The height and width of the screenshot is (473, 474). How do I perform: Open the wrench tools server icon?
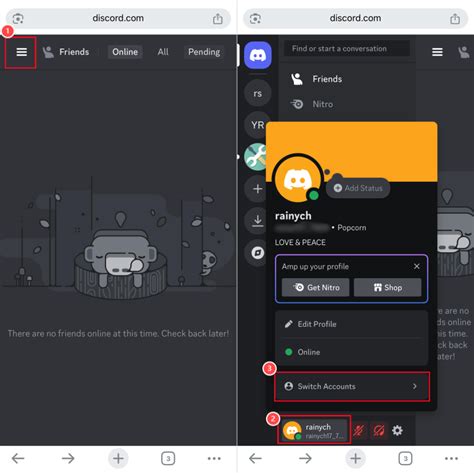[x=255, y=157]
